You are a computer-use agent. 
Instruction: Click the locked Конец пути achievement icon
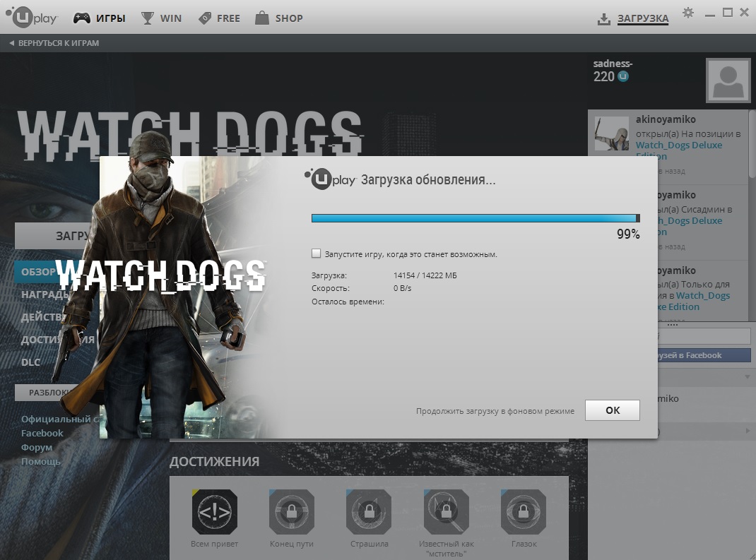(x=292, y=512)
